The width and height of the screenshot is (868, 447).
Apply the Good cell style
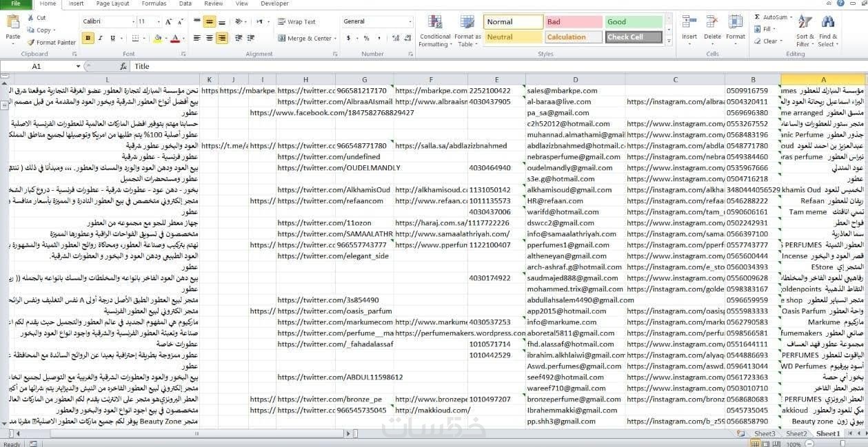634,22
